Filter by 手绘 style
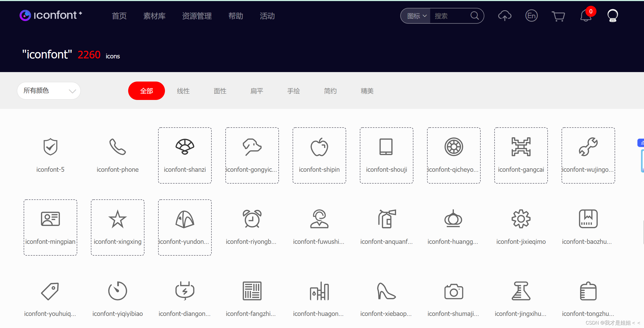The width and height of the screenshot is (644, 328). click(x=293, y=91)
